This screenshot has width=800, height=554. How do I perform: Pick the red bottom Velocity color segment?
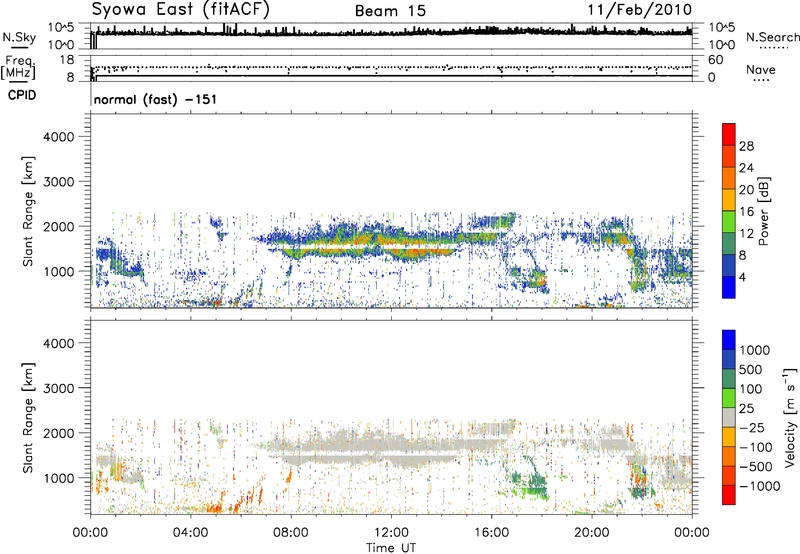point(729,495)
